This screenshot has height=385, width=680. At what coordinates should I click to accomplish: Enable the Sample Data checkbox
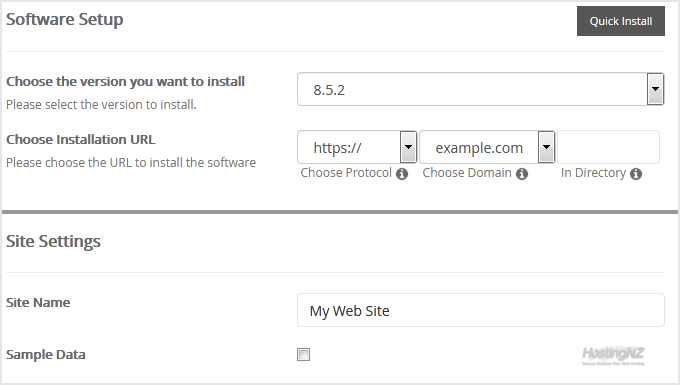pyautogui.click(x=304, y=355)
